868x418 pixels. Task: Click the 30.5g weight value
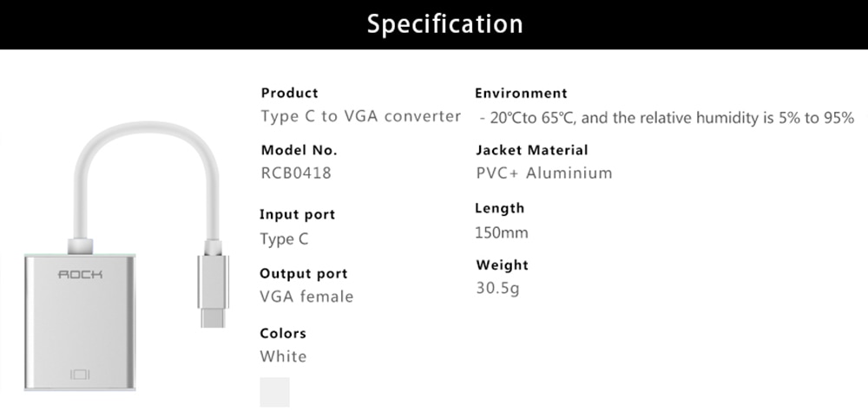click(497, 288)
